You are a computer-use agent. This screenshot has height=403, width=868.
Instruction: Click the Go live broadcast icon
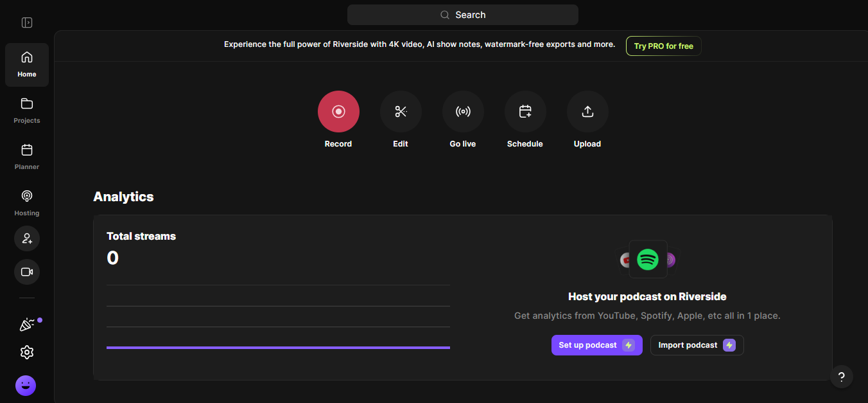click(x=463, y=112)
